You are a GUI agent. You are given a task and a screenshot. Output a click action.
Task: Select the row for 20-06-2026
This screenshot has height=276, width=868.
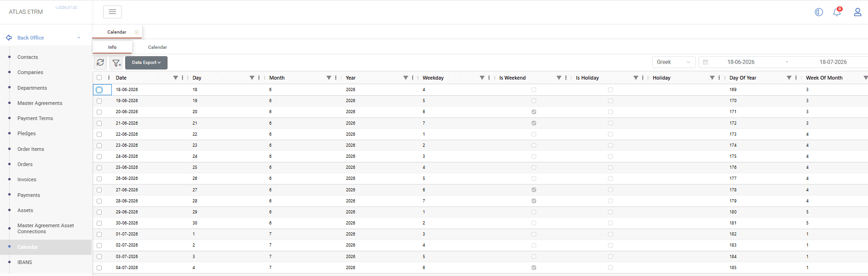click(x=99, y=112)
